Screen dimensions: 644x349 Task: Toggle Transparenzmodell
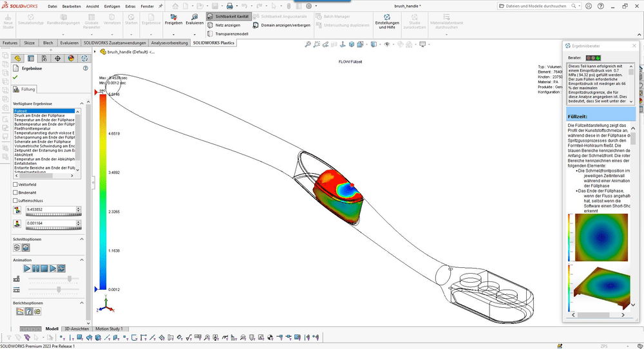228,33
